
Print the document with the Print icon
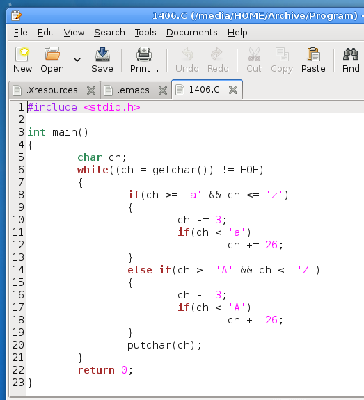(x=144, y=54)
